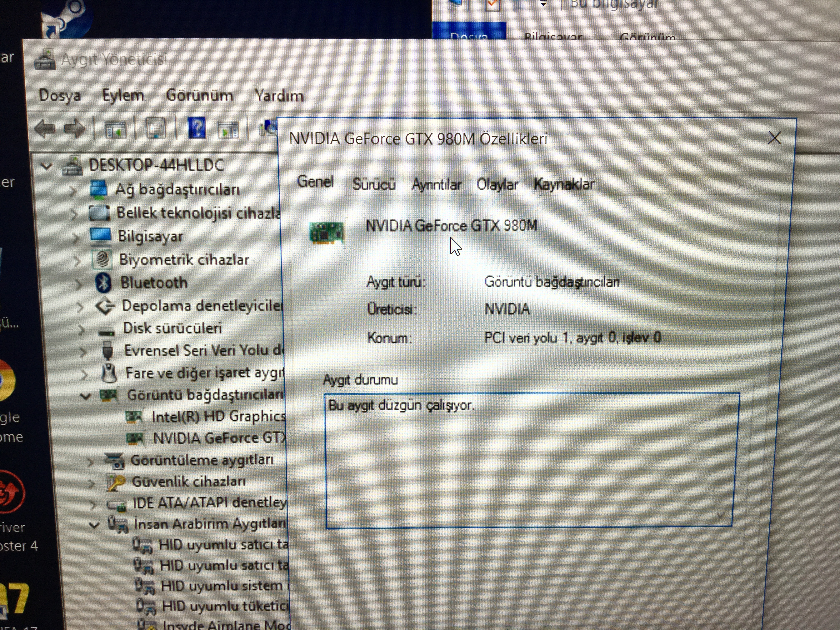Click the Properties sheet toolbar icon
Image resolution: width=840 pixels, height=630 pixels.
pyautogui.click(x=156, y=128)
